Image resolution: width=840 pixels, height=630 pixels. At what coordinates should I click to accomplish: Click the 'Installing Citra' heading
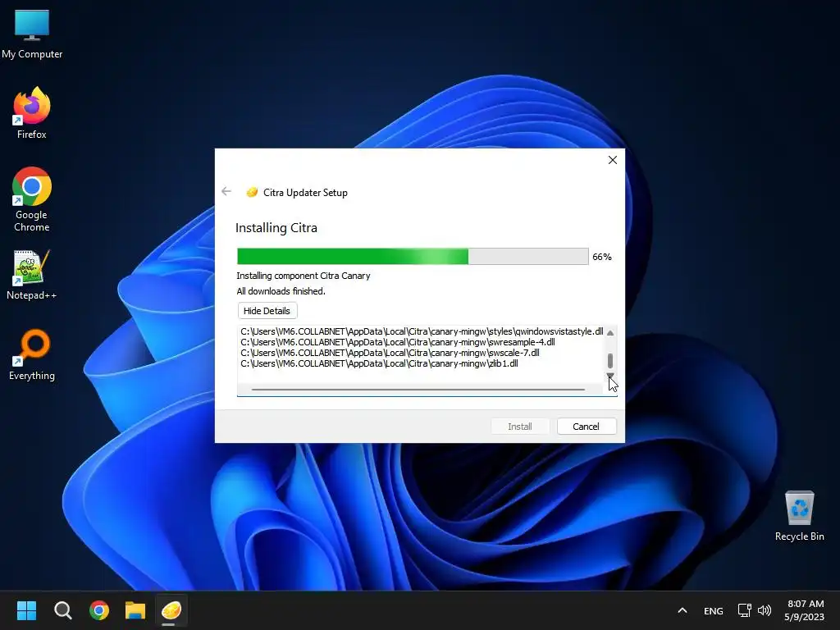point(276,228)
